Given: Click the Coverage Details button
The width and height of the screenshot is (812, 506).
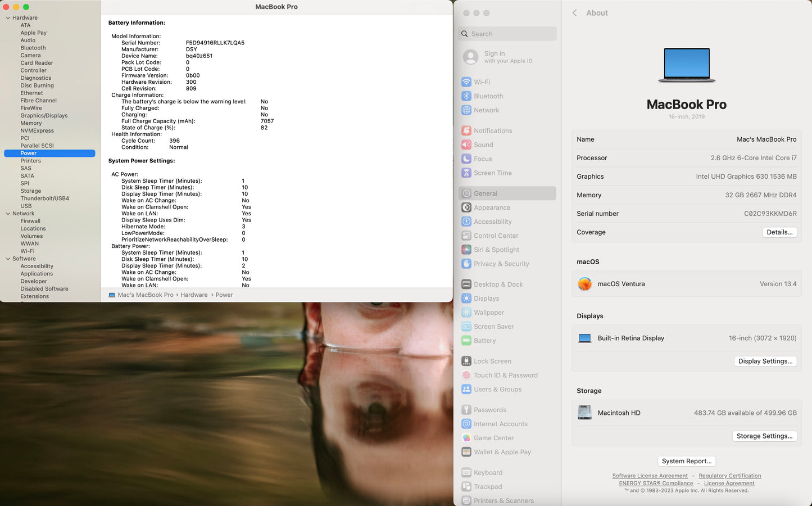Looking at the screenshot, I should [x=779, y=232].
